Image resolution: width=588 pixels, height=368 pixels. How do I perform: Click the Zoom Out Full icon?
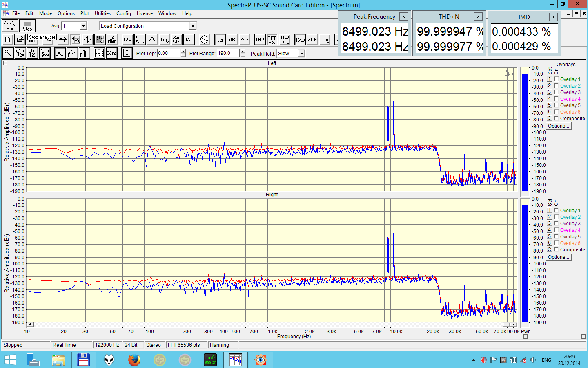click(x=45, y=53)
